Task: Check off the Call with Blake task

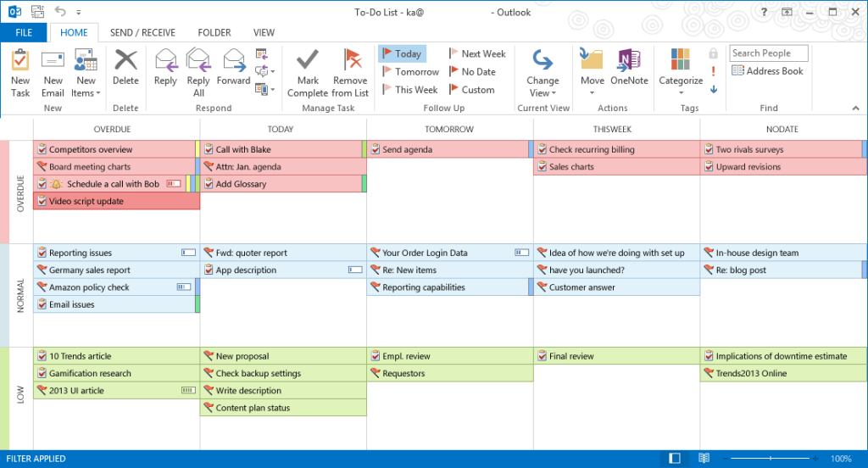Action: point(209,149)
